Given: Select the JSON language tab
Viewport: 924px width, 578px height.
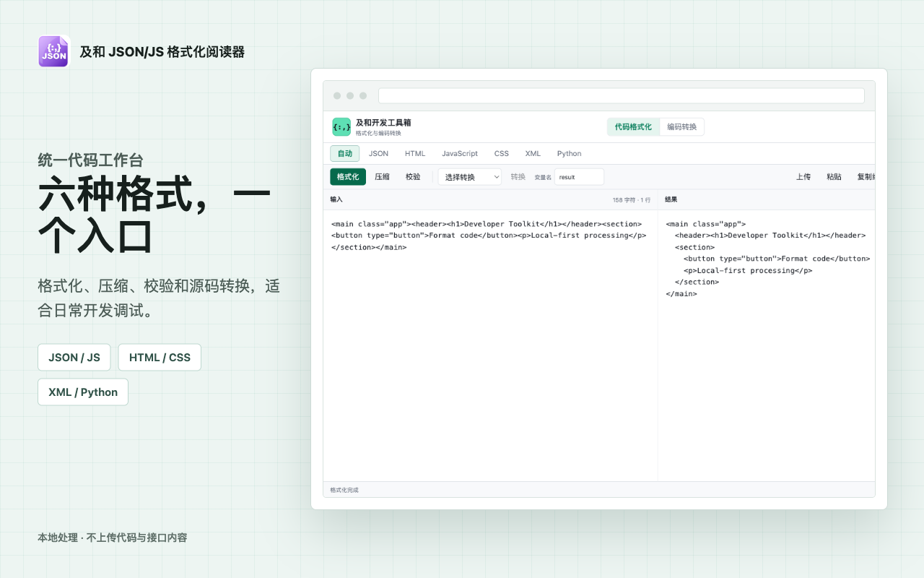Looking at the screenshot, I should (x=378, y=154).
